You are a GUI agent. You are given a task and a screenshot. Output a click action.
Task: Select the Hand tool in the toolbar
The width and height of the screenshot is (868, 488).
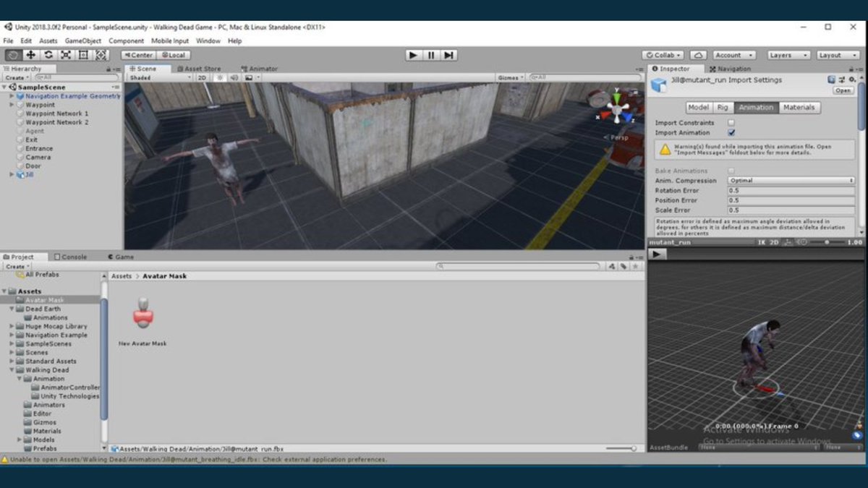pyautogui.click(x=13, y=55)
